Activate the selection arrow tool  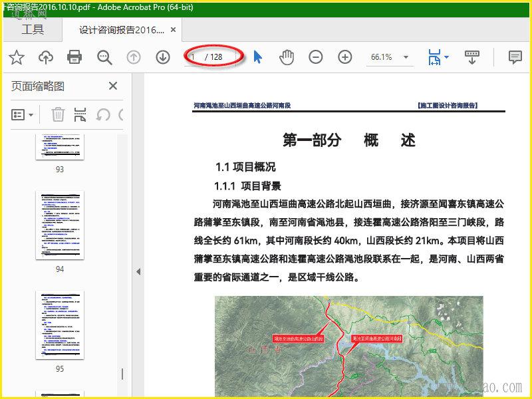tap(258, 57)
